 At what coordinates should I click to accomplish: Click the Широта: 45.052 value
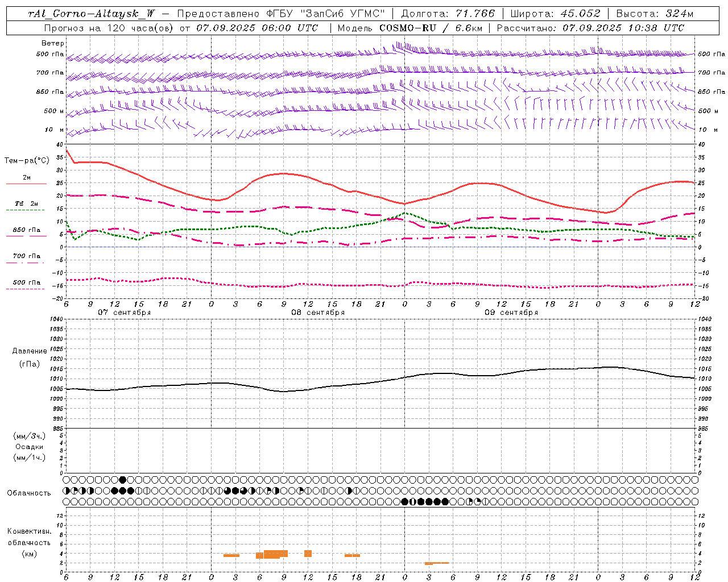[x=555, y=14]
